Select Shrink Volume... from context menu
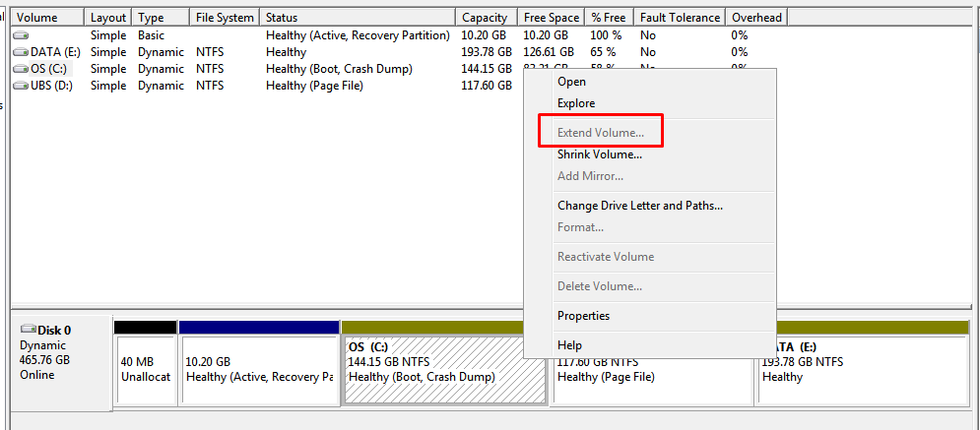The height and width of the screenshot is (430, 980). click(600, 154)
